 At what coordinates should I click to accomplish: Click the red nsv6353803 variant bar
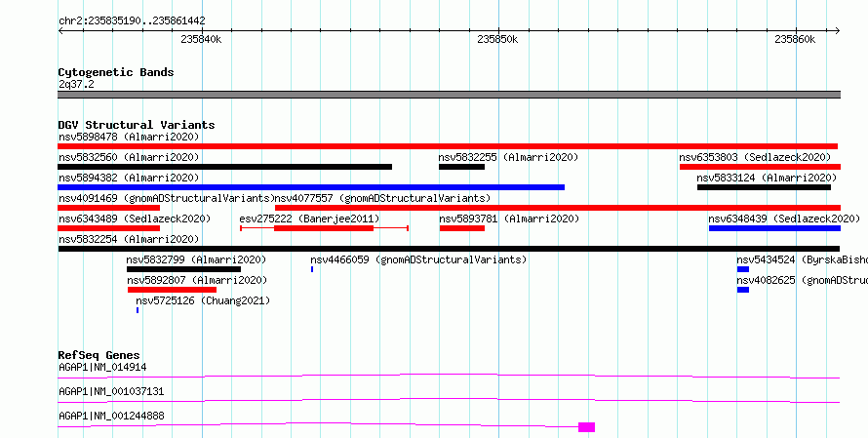pyautogui.click(x=760, y=167)
